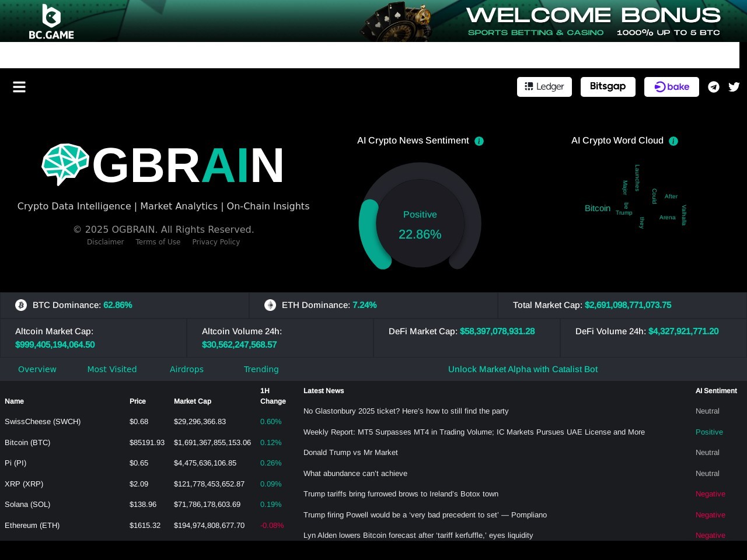Switch to the Trending tab
This screenshot has width=747, height=560.
(261, 369)
